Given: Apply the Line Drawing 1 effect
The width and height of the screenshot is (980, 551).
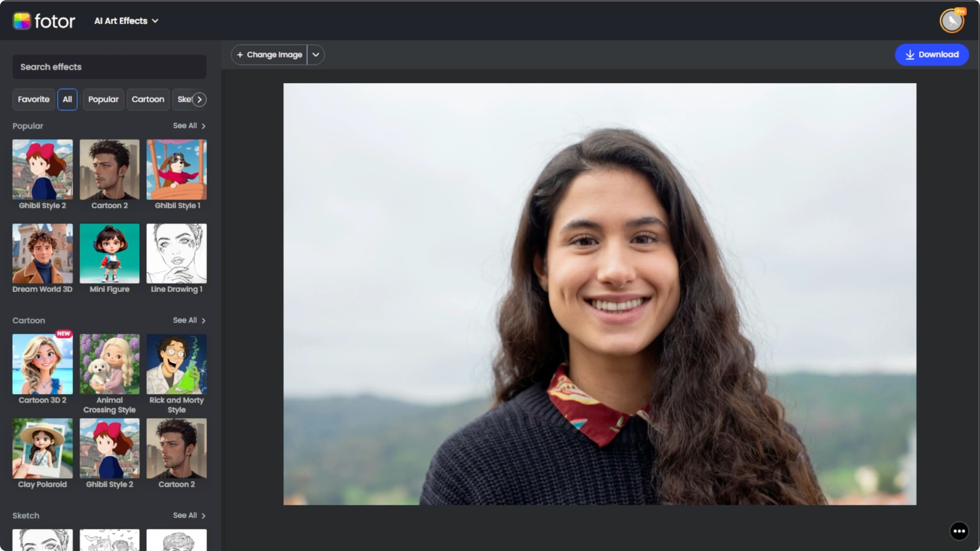Looking at the screenshot, I should coord(177,254).
